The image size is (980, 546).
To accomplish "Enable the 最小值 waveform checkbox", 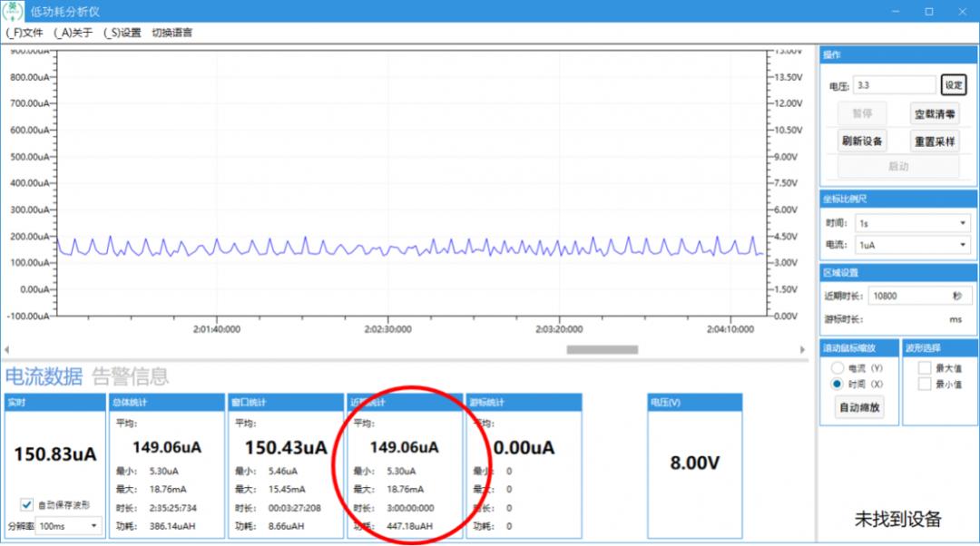I will click(925, 385).
